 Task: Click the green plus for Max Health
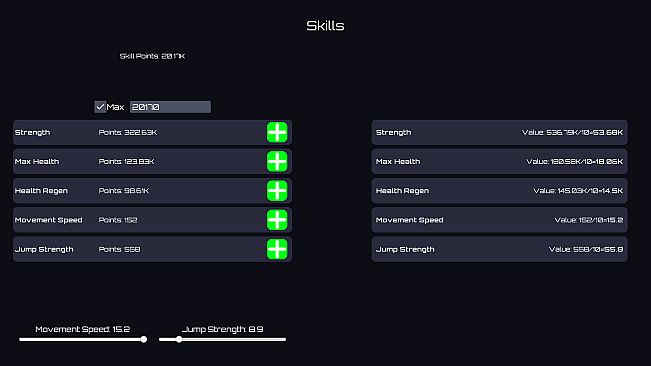click(x=277, y=161)
